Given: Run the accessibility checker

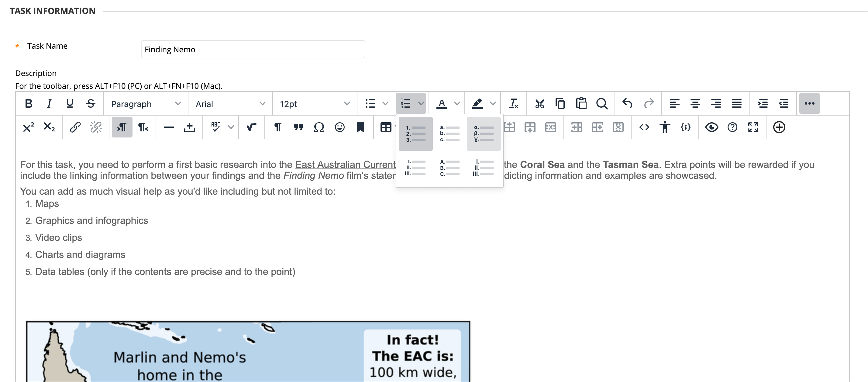Looking at the screenshot, I should coord(665,127).
